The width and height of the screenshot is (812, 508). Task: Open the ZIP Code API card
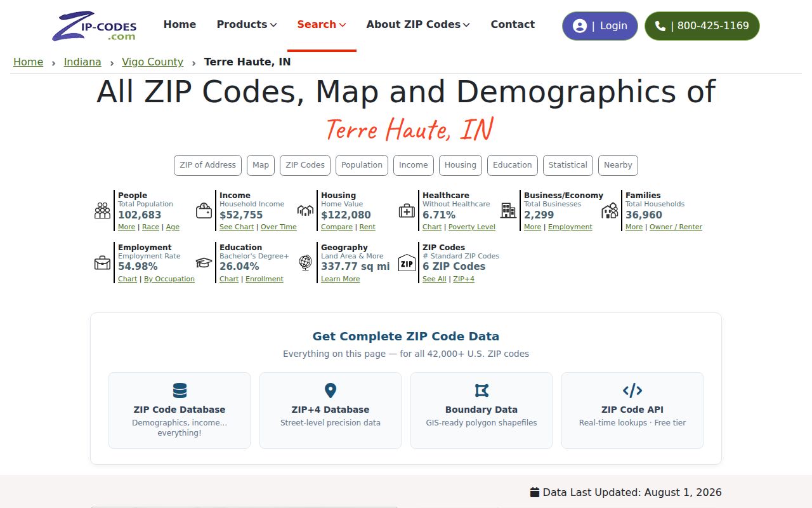[x=632, y=410]
